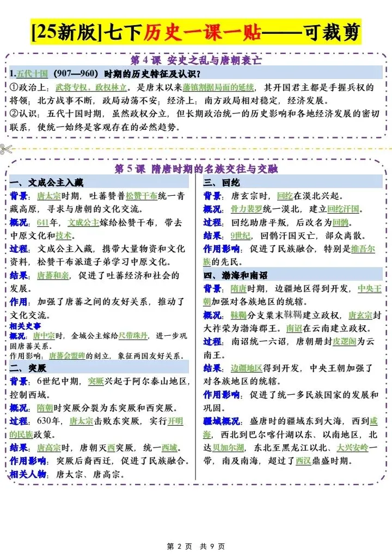392x556 pixels.
Task: Click the underlined name '松赞干布'
Action: [142, 196]
